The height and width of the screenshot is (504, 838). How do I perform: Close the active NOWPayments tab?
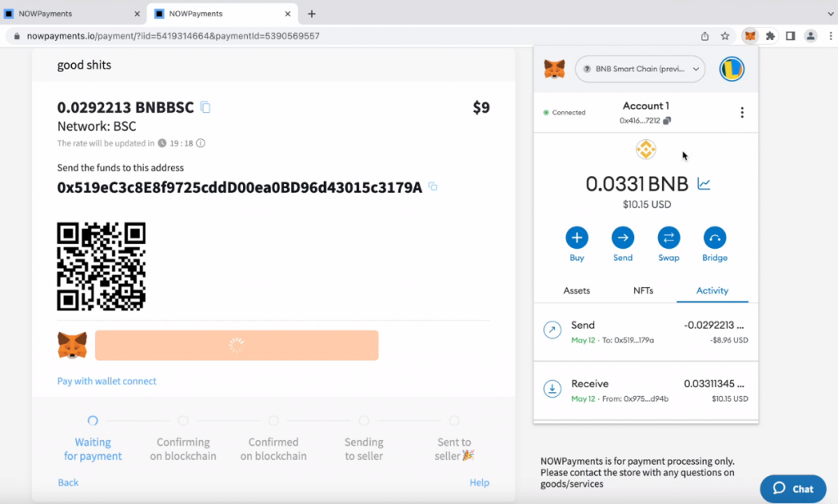point(287,14)
